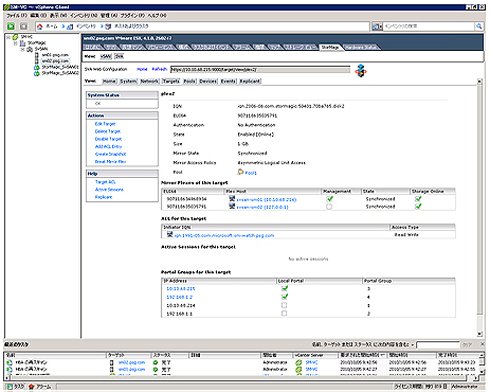
Task: Select sm02.psg.com host in tree
Action: (x=55, y=61)
